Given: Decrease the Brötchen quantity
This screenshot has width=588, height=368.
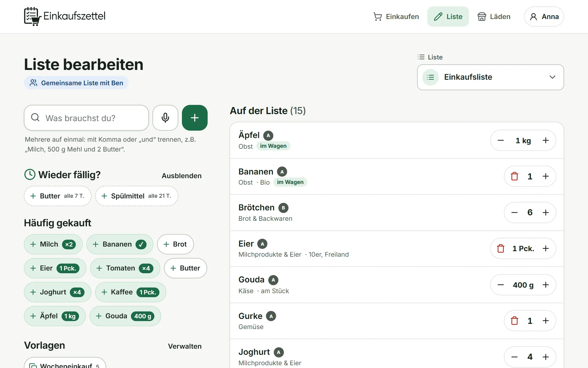Looking at the screenshot, I should (514, 213).
